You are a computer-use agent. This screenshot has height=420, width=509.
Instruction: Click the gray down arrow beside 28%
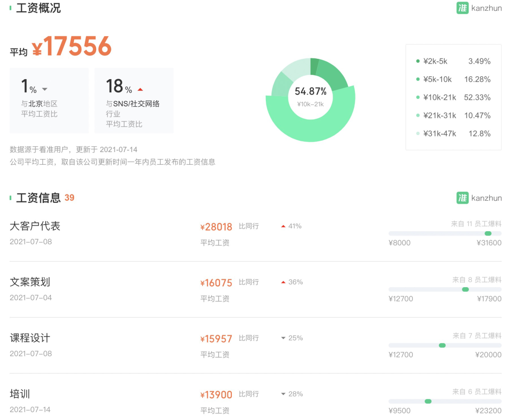click(x=283, y=394)
